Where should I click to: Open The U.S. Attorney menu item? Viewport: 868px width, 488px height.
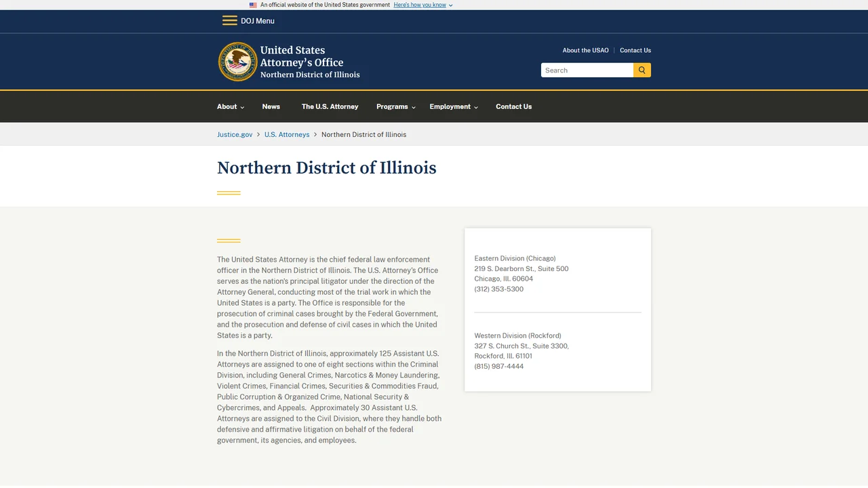click(330, 106)
